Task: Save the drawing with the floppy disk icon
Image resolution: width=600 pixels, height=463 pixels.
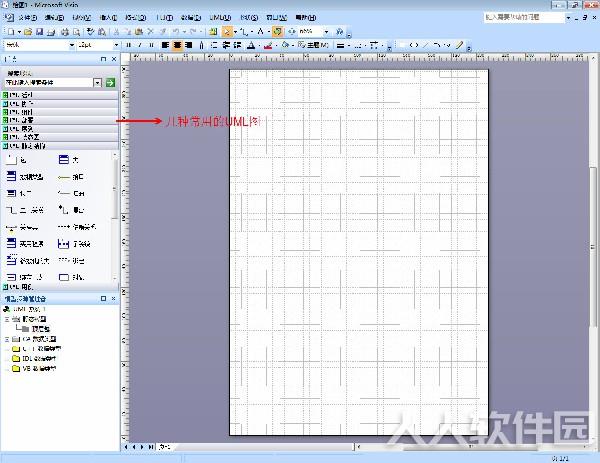Action: pos(39,32)
